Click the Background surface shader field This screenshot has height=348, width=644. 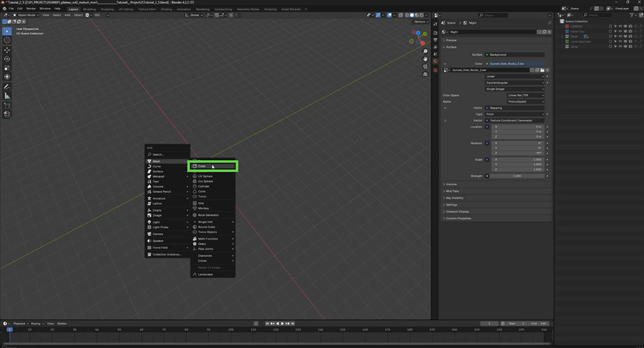coord(515,55)
